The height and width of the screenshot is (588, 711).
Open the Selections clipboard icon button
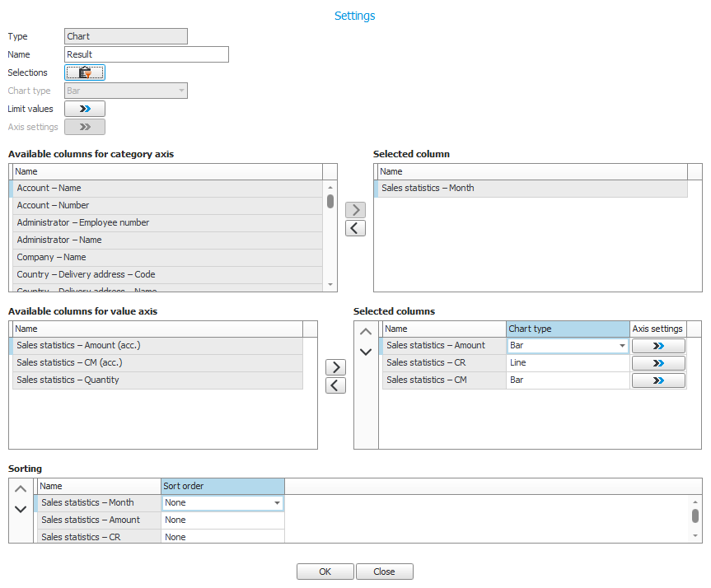coord(85,72)
